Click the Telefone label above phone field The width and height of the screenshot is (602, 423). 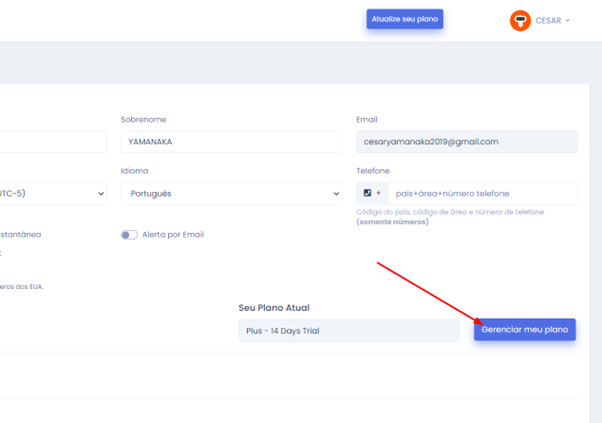(x=373, y=171)
